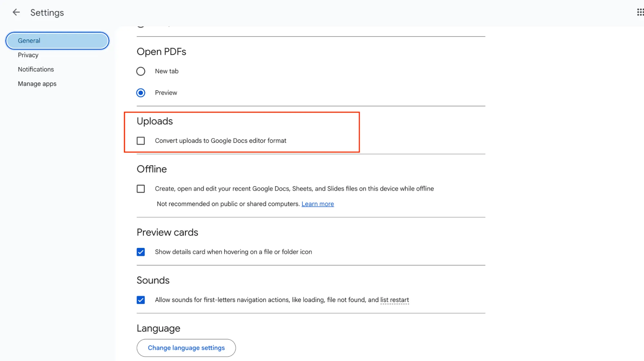Click the Preview cards heading
The height and width of the screenshot is (361, 644).
pos(167,232)
